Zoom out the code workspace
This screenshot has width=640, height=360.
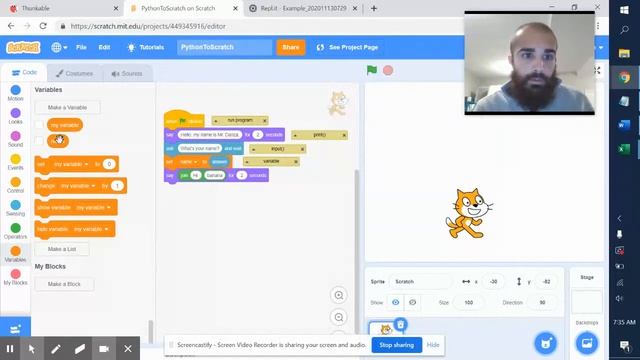pos(339,317)
